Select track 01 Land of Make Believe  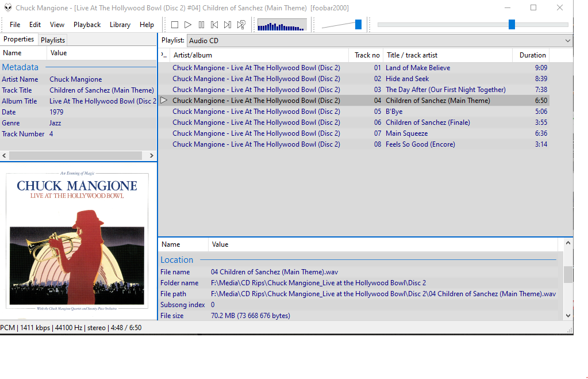click(x=354, y=67)
